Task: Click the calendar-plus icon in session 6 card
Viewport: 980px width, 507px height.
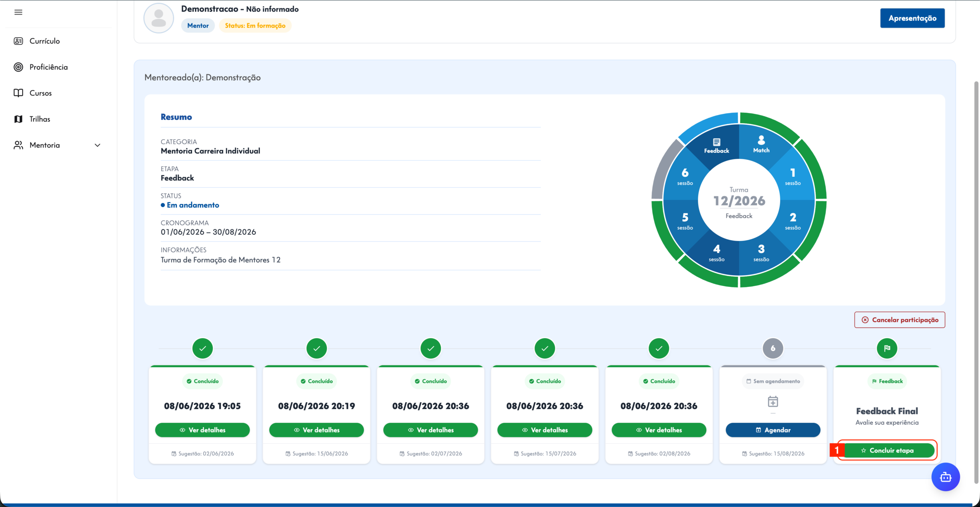Action: pyautogui.click(x=773, y=401)
